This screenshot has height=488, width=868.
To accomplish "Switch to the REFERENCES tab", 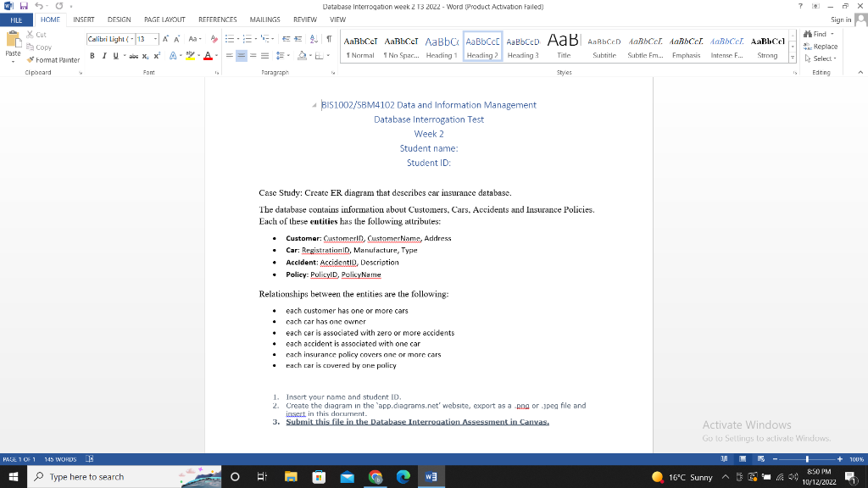I will 218,20.
